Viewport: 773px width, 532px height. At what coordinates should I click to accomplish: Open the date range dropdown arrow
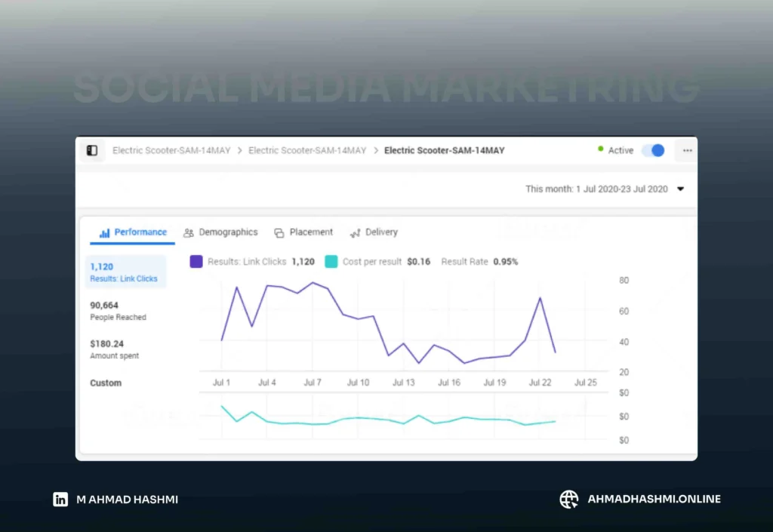tap(680, 189)
